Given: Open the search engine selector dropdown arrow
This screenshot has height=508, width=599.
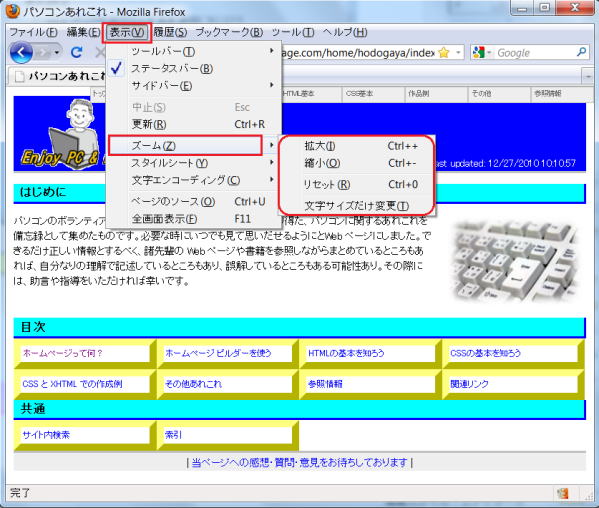Looking at the screenshot, I should [489, 52].
